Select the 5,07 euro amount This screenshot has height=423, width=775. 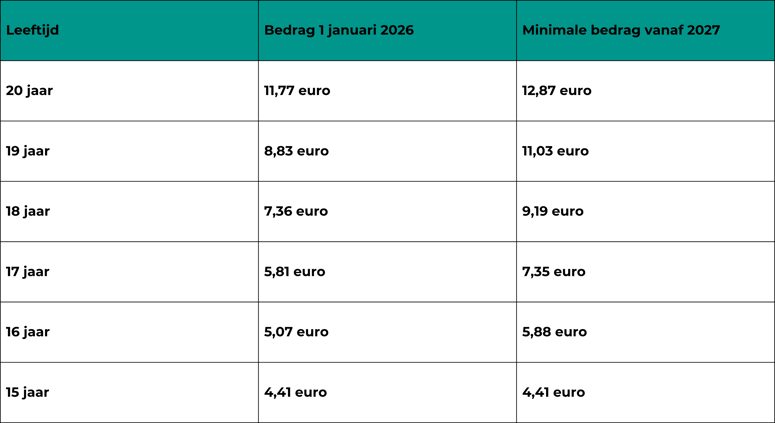coord(296,332)
